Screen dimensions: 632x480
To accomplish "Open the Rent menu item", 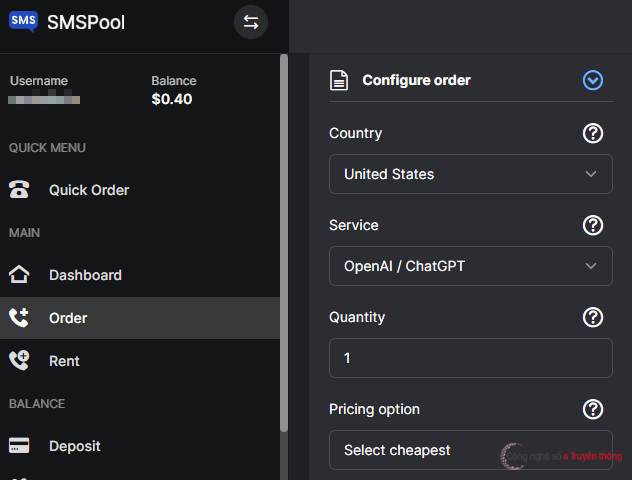I will (x=64, y=361).
